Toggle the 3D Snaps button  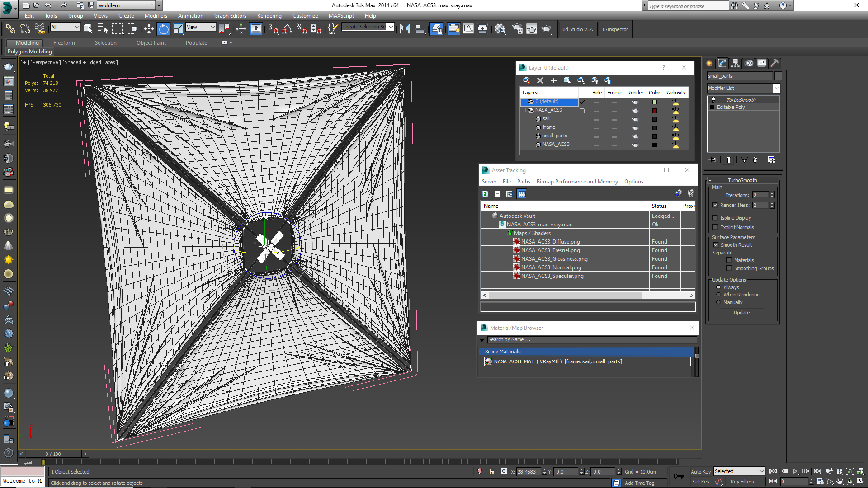tap(273, 29)
